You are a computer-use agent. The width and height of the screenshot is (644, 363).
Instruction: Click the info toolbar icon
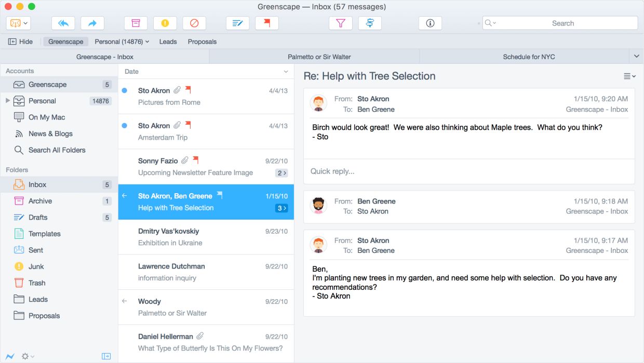pos(430,23)
